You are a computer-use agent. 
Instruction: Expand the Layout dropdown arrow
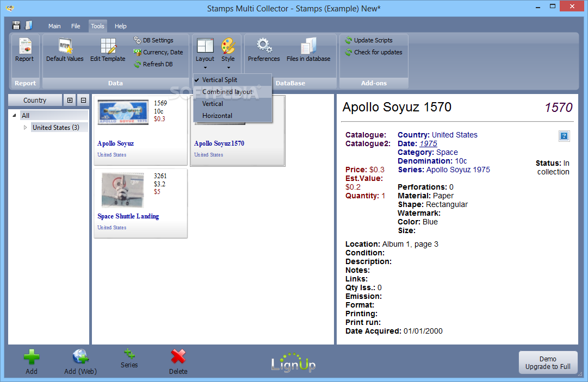(x=205, y=68)
